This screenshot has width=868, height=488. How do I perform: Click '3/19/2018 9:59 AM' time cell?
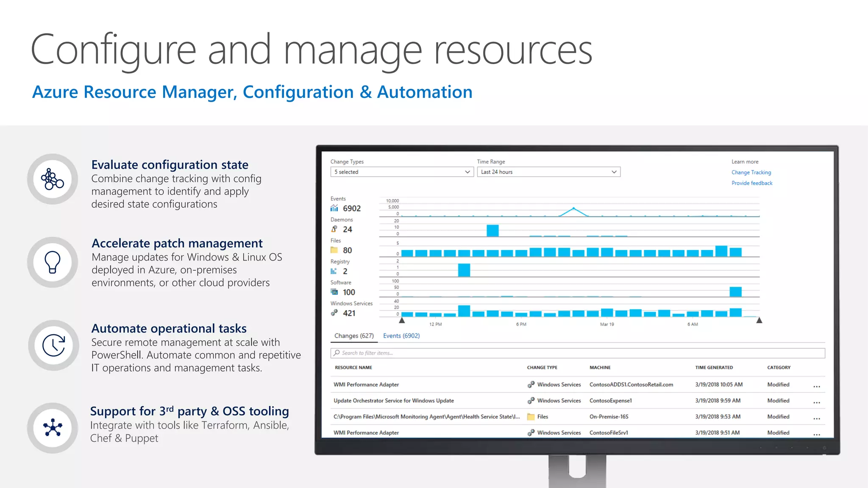[718, 401]
